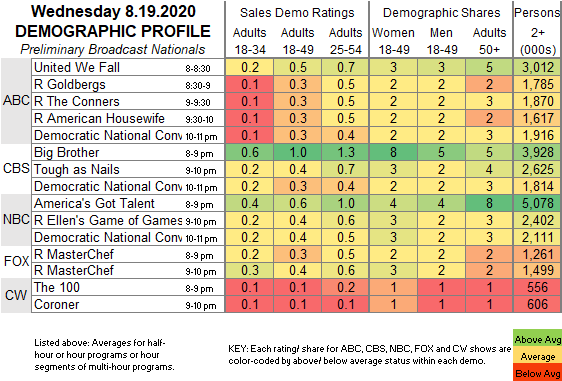Select the NBC network label

coord(16,220)
